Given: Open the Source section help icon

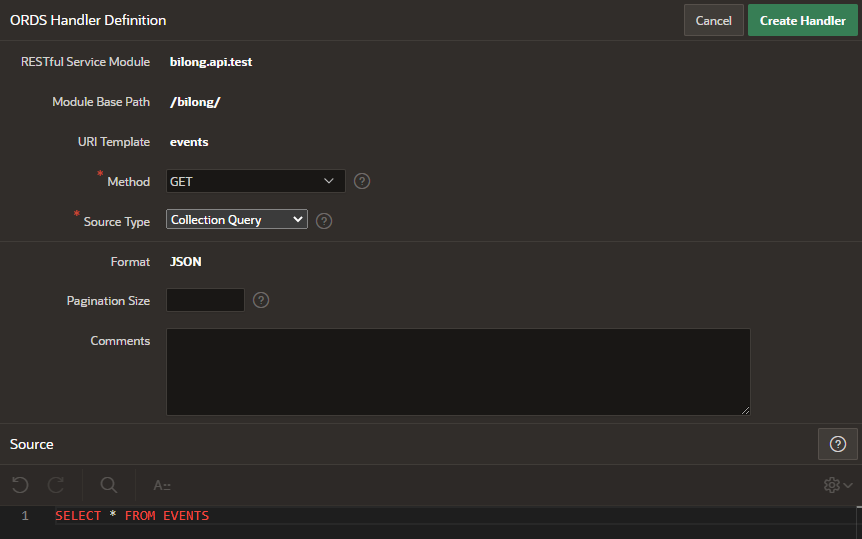Looking at the screenshot, I should click(837, 444).
